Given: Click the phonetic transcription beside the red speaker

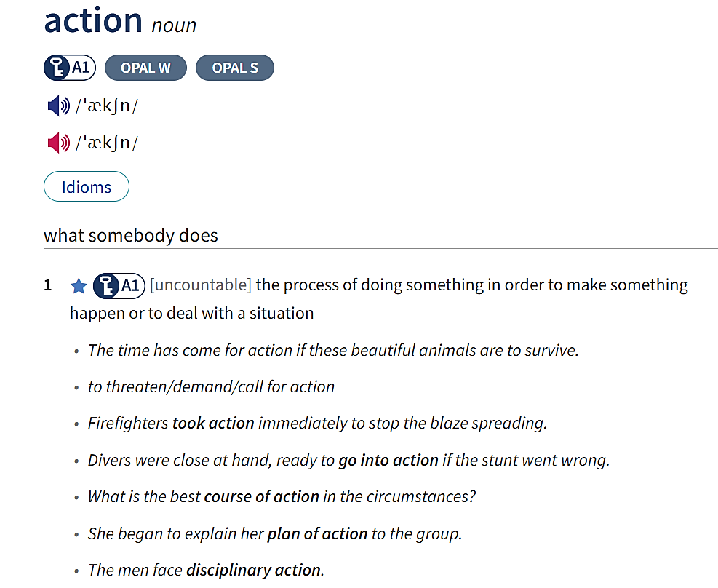Looking at the screenshot, I should [106, 143].
